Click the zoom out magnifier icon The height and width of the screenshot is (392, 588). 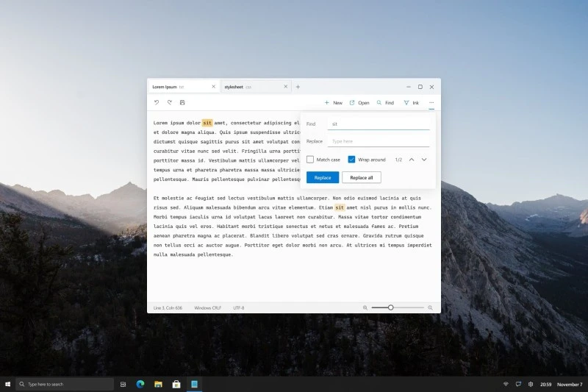coord(365,307)
